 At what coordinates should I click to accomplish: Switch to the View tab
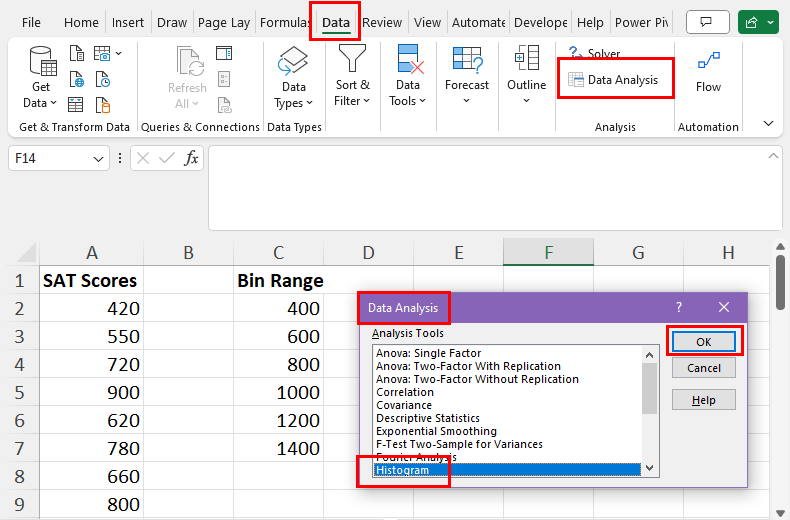point(427,23)
